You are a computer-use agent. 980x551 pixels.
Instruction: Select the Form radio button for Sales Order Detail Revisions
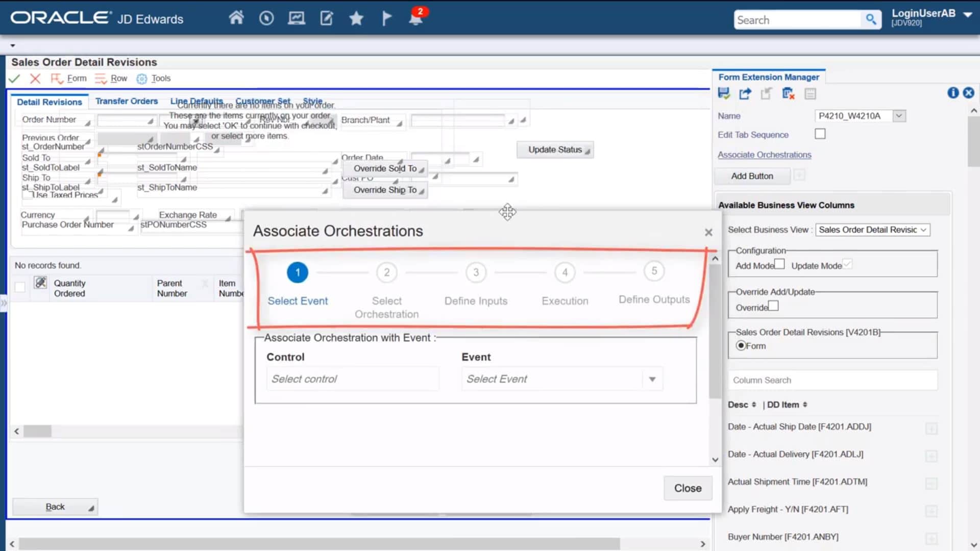(741, 345)
